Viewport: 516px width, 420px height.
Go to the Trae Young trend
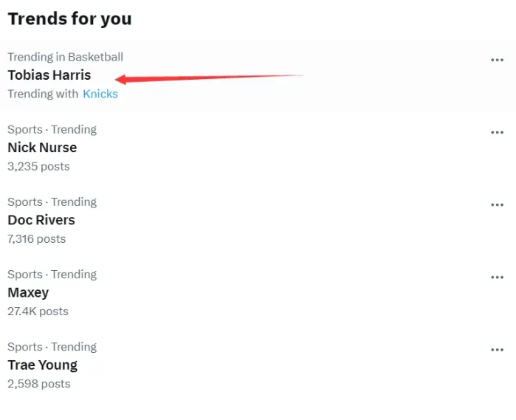pyautogui.click(x=42, y=365)
